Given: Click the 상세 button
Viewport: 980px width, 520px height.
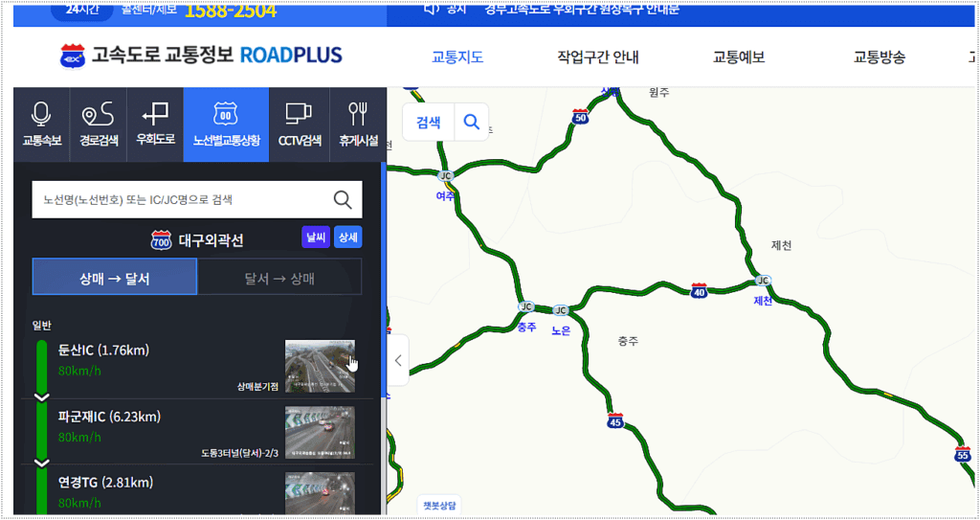Looking at the screenshot, I should 348,237.
